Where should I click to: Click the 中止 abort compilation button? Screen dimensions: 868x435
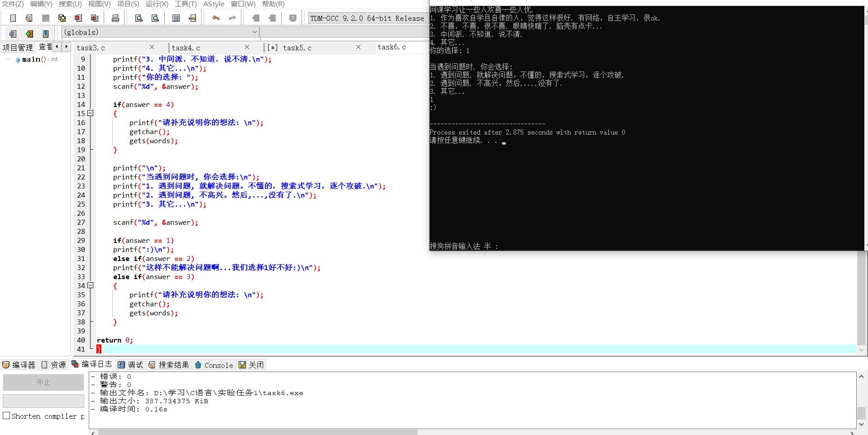coord(43,382)
